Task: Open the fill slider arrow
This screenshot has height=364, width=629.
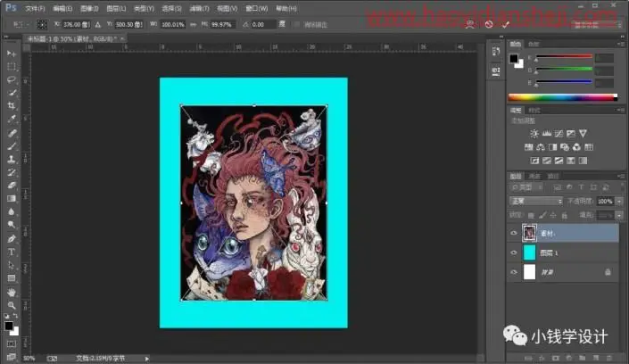Action: tap(619, 216)
